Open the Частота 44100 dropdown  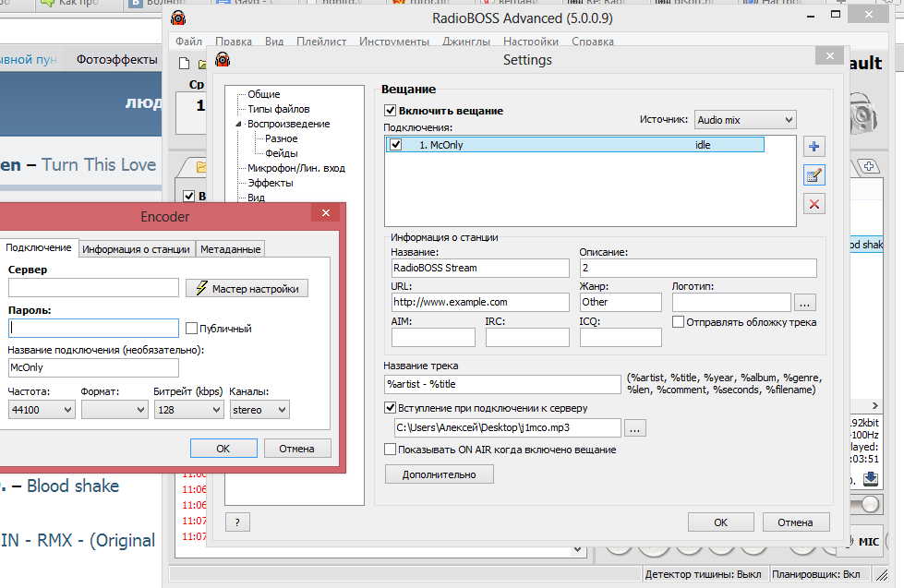[x=42, y=410]
